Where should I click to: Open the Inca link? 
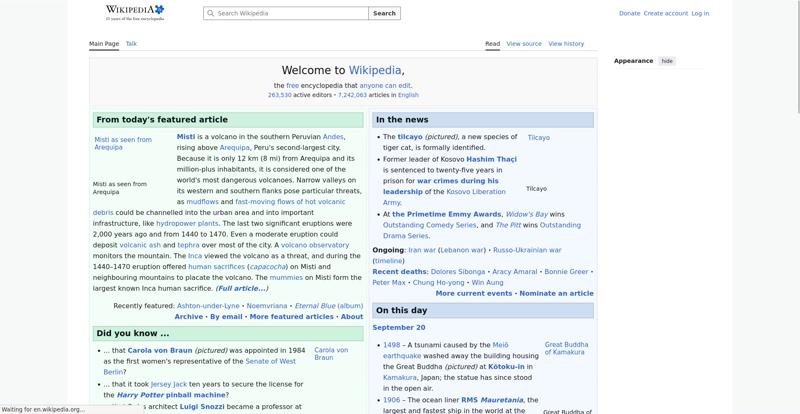(195, 256)
